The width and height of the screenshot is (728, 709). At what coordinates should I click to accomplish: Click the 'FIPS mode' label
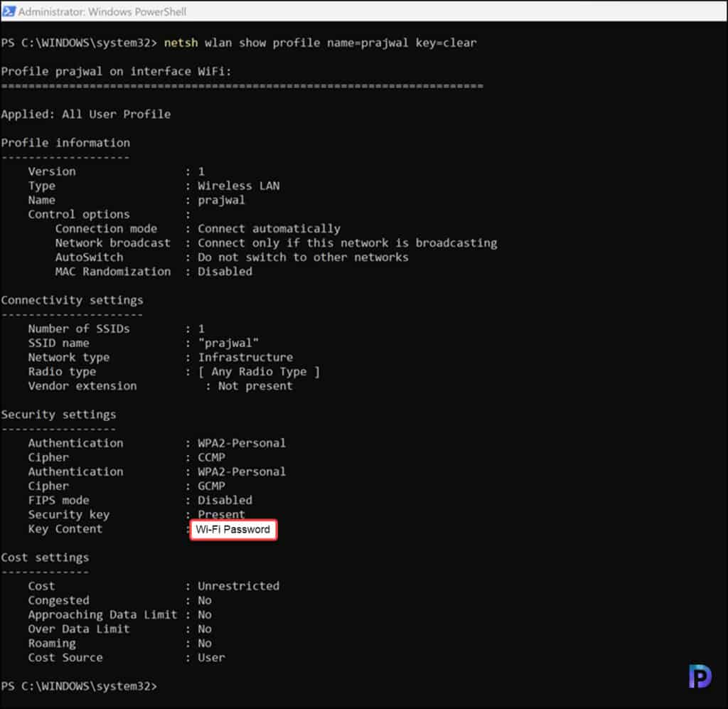pyautogui.click(x=58, y=500)
